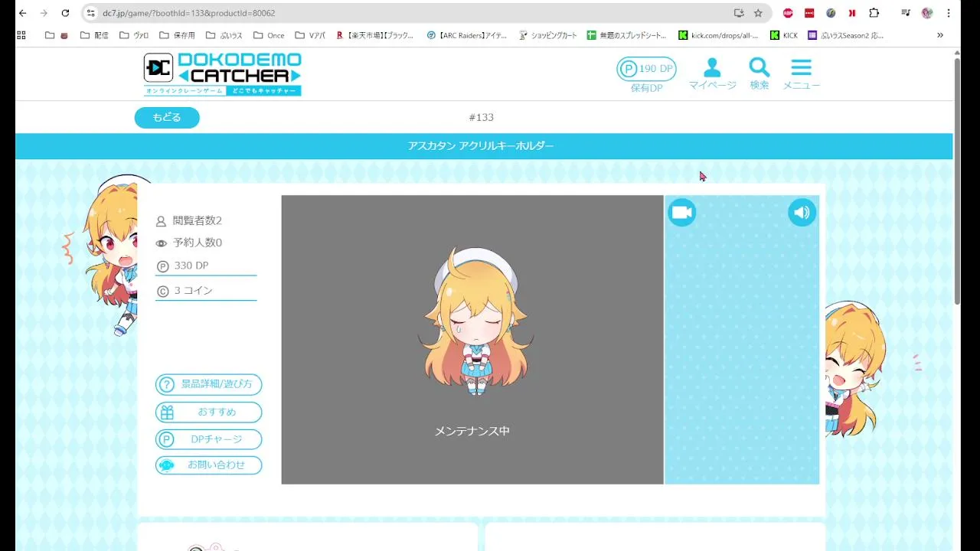
Task: Open the Vアパ bookmark
Action: point(310,35)
